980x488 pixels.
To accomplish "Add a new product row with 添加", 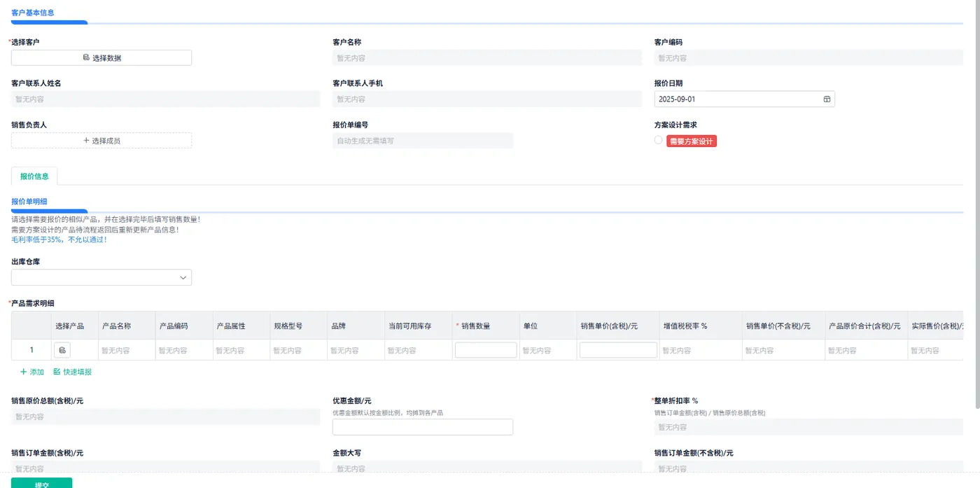I will pos(32,372).
